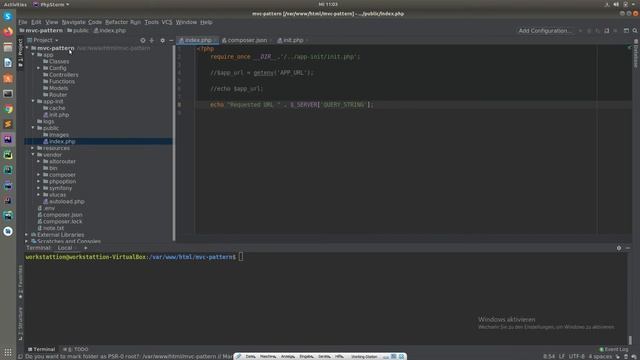The image size is (640, 360).
Task: Click Add Configuration button
Action: 544,31
